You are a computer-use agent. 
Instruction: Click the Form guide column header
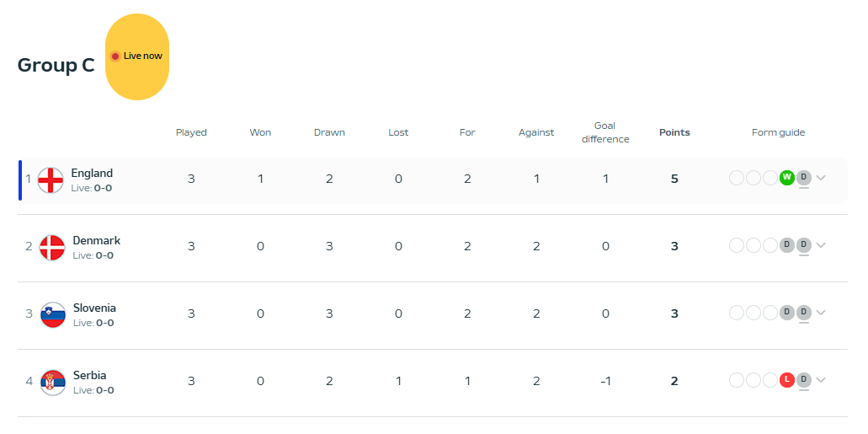778,132
